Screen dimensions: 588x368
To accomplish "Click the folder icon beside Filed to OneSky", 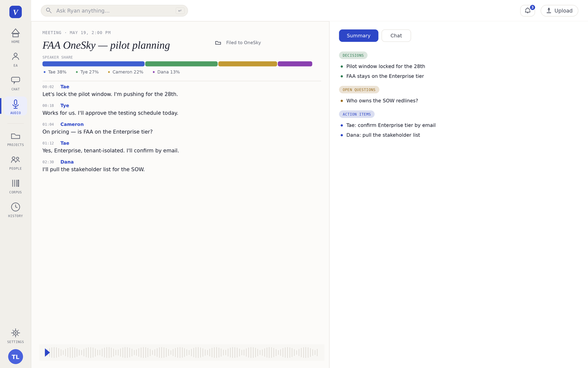I will 218,43.
